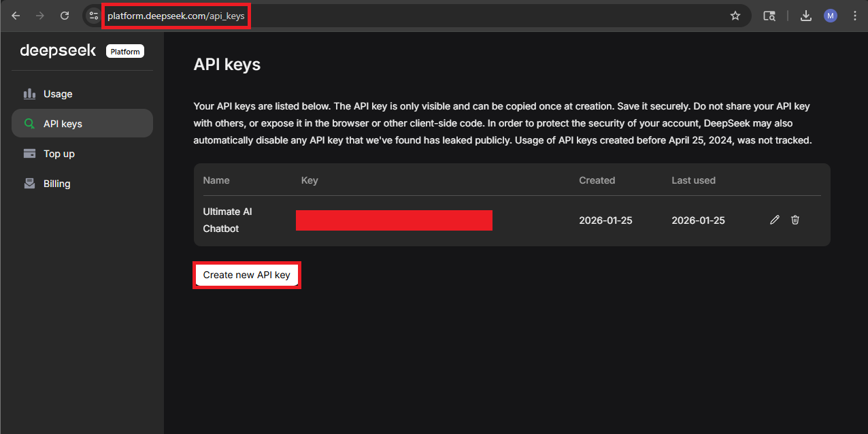Click the browser forward arrow
The image size is (868, 434).
[40, 16]
